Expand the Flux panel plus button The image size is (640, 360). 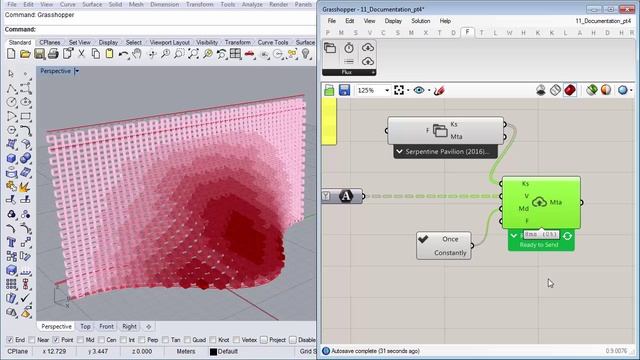pos(373,72)
